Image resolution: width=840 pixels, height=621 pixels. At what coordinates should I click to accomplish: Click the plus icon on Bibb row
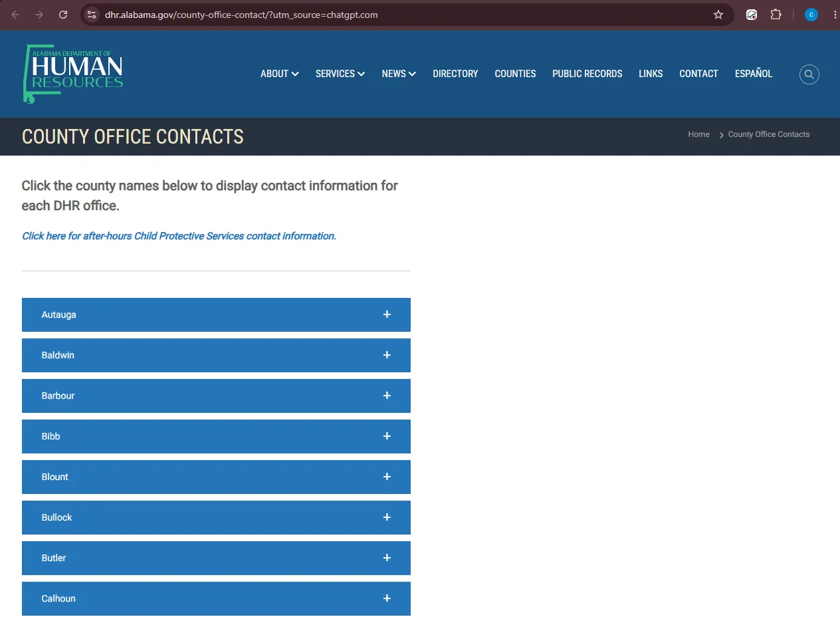(x=387, y=436)
